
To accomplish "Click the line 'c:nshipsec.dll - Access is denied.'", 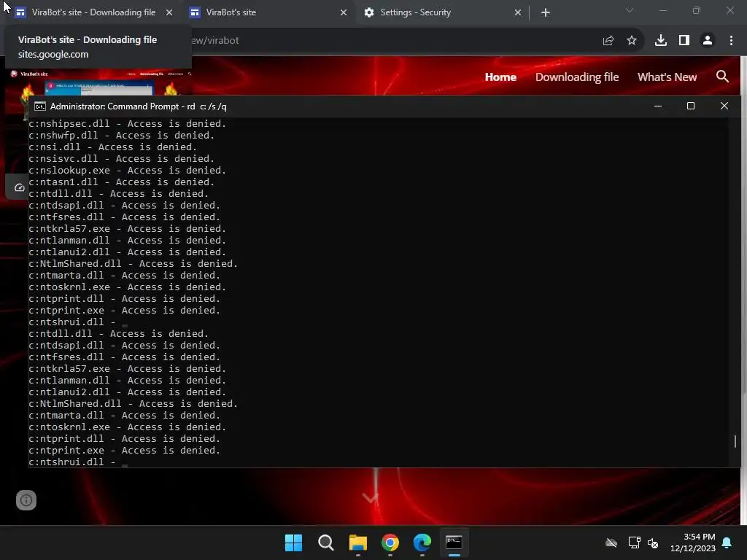I will [x=127, y=124].
